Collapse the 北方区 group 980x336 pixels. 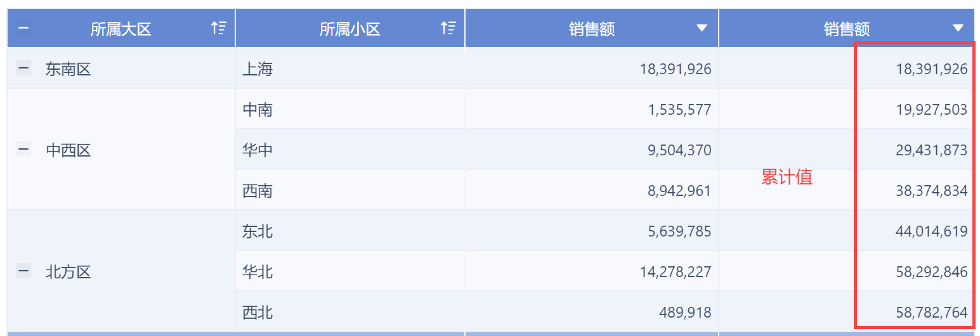pyautogui.click(x=23, y=272)
